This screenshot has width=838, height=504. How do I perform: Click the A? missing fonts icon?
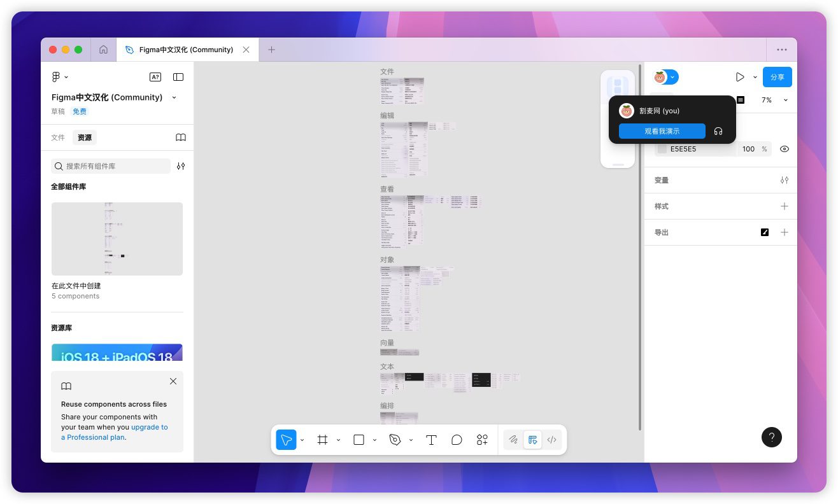tap(155, 77)
